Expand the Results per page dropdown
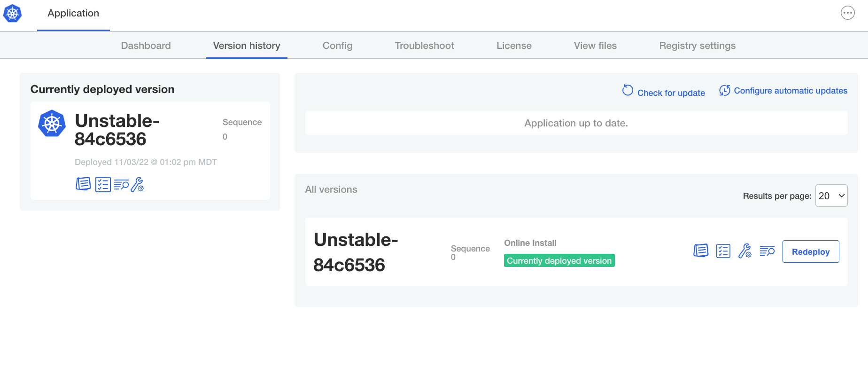The height and width of the screenshot is (377, 868). [831, 196]
